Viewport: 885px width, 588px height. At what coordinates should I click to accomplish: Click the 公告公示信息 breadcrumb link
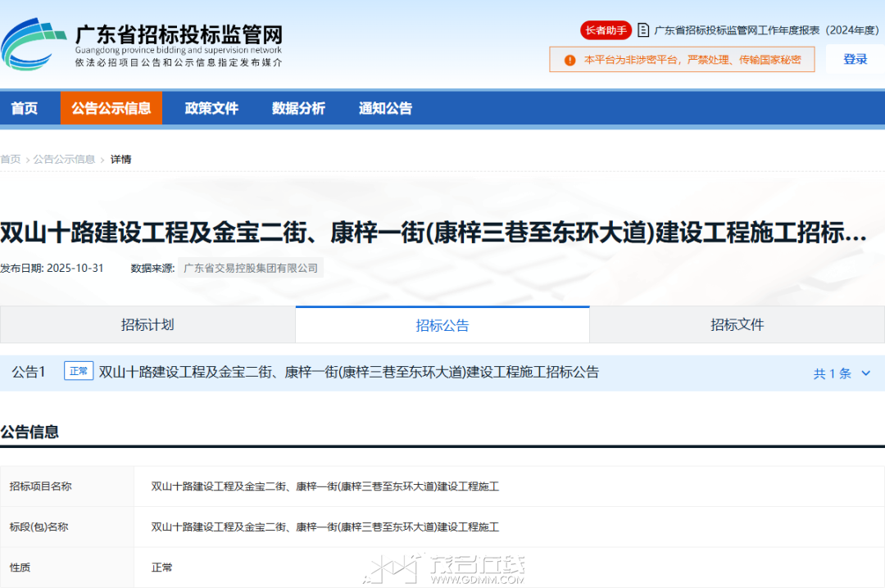tap(64, 159)
